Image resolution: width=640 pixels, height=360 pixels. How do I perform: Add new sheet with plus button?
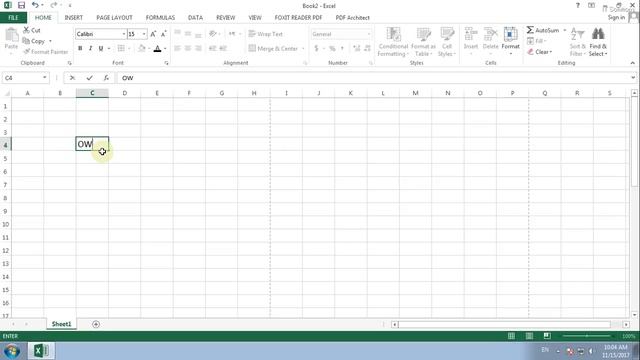(96, 324)
